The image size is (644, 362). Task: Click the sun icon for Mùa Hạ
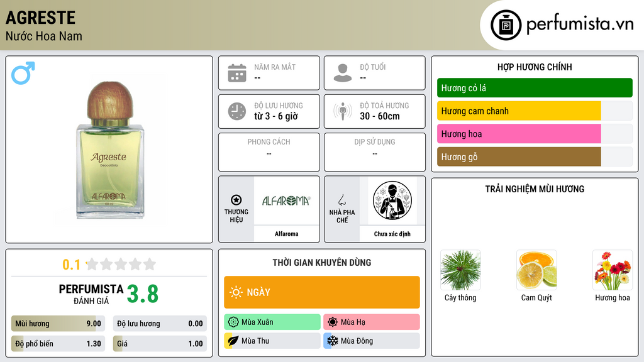[333, 322]
